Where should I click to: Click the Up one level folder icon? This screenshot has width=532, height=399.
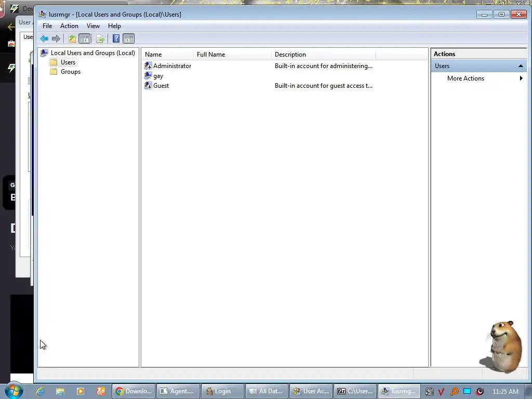click(72, 38)
